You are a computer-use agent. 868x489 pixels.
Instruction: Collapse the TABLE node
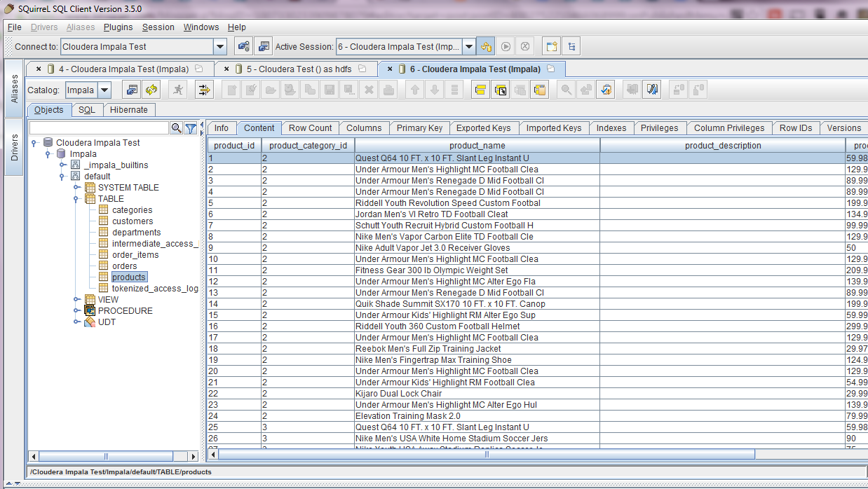(76, 199)
